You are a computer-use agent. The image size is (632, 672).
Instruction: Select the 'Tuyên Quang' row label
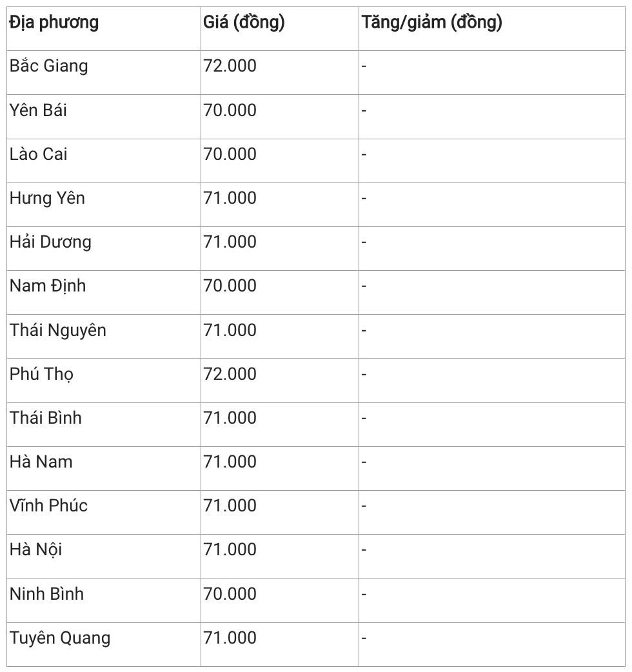[x=60, y=638]
